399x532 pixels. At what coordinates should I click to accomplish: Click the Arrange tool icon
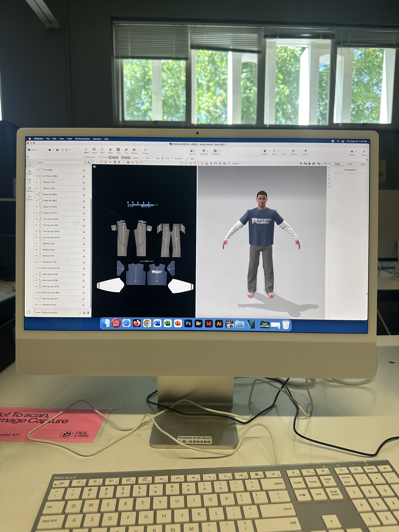point(145,150)
